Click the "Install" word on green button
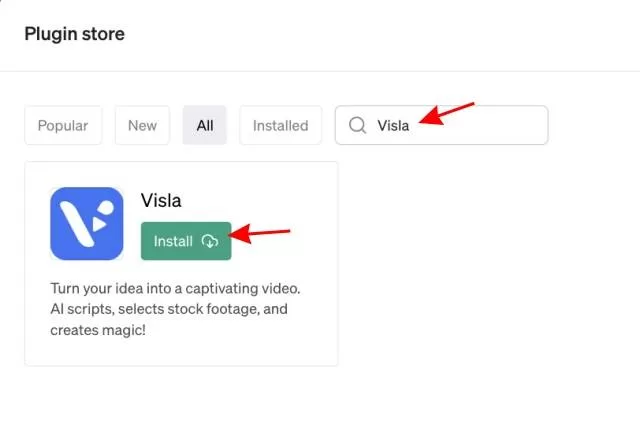Image resolution: width=640 pixels, height=442 pixels. click(x=173, y=241)
